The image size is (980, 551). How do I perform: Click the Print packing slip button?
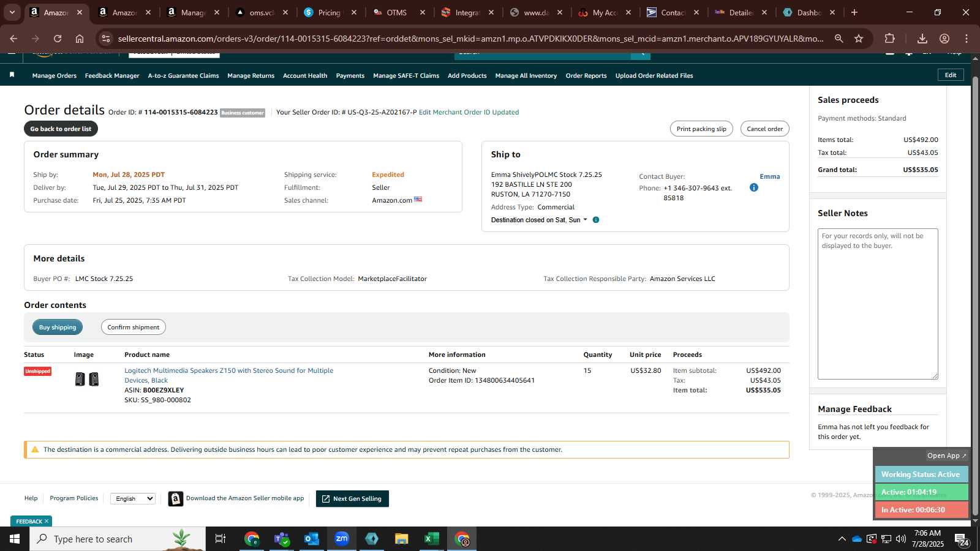pos(701,129)
